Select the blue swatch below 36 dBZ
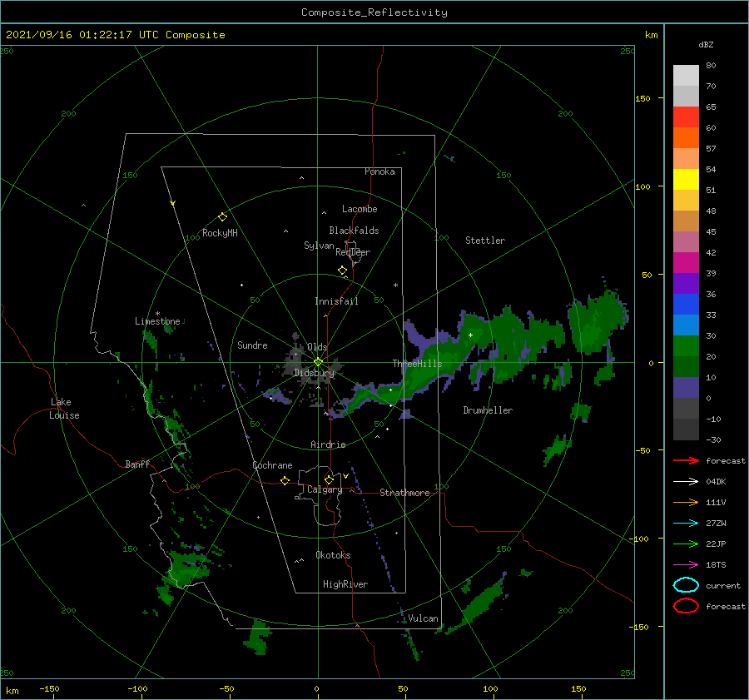Viewport: 749px width, 700px height. (686, 305)
